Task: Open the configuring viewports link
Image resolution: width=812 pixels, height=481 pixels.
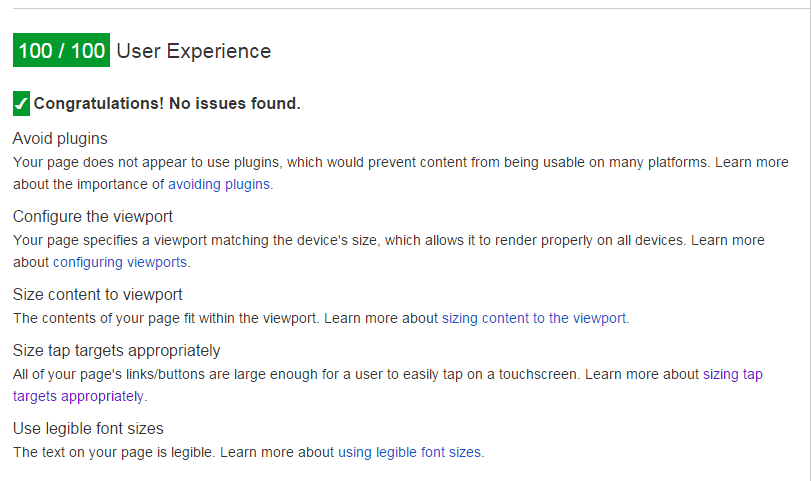Action: 120,263
